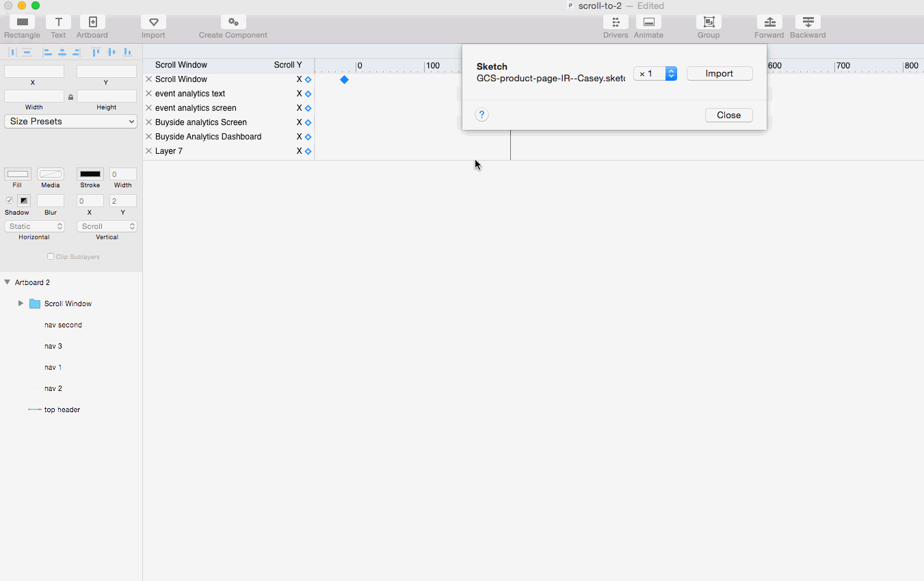
Task: Click the Import toolbar icon
Action: tap(153, 22)
